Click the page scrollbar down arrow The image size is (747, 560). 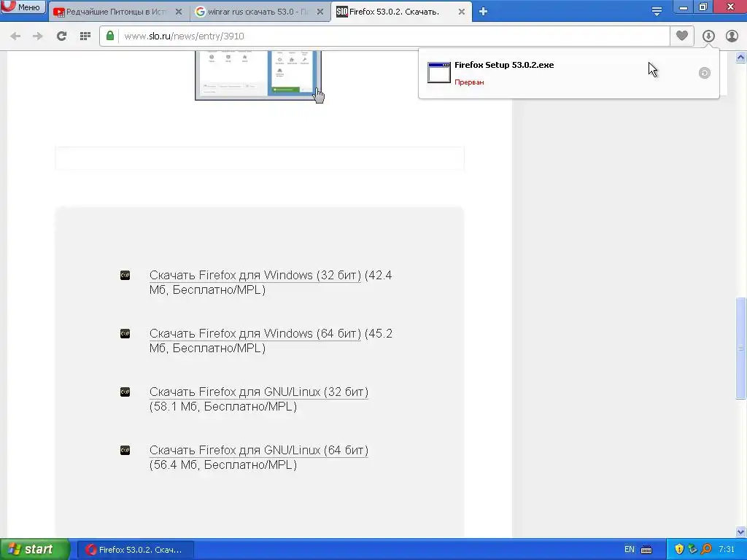click(741, 532)
